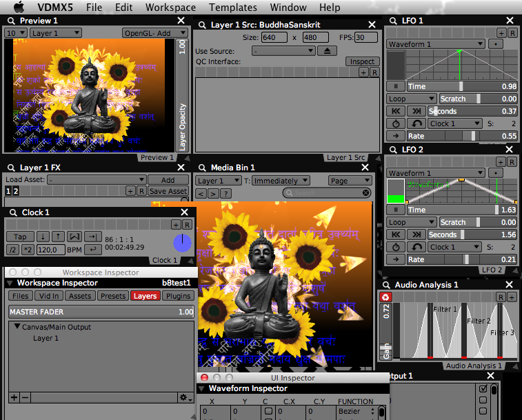The image size is (522, 420).
Task: Toggle the C checkbox in Waveform Inspector row
Action: (266, 412)
